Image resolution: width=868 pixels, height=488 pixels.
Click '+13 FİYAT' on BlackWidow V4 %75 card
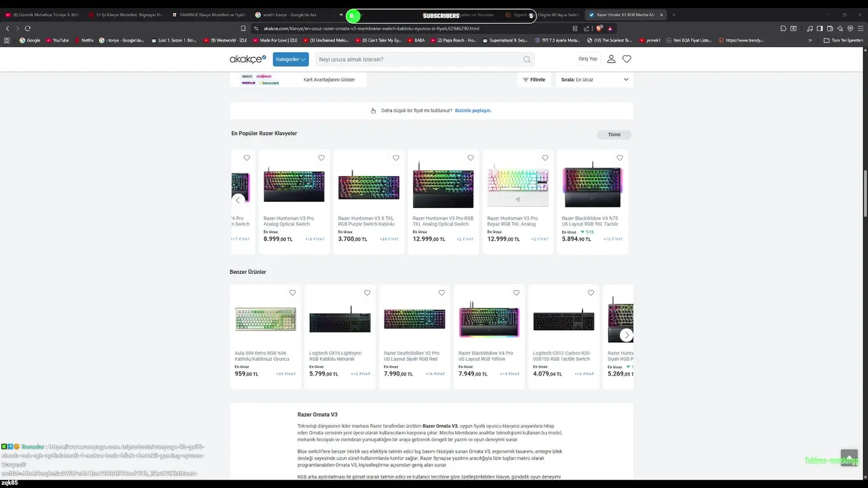[613, 239]
